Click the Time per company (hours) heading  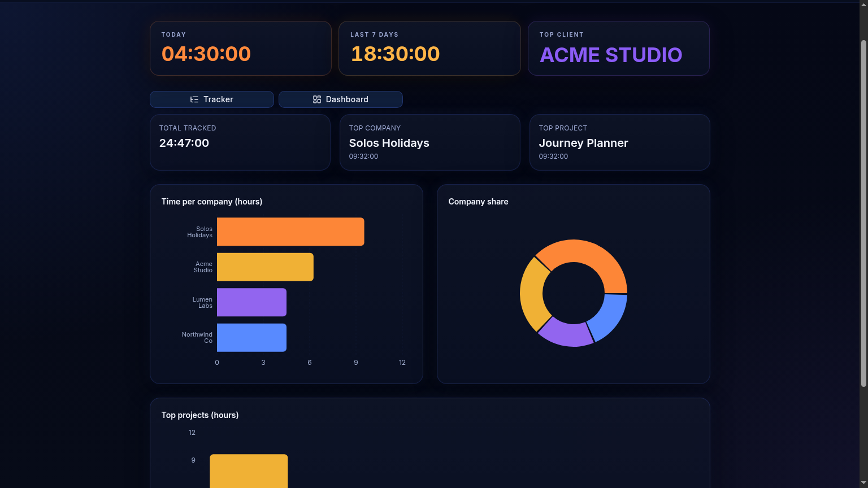pos(212,202)
